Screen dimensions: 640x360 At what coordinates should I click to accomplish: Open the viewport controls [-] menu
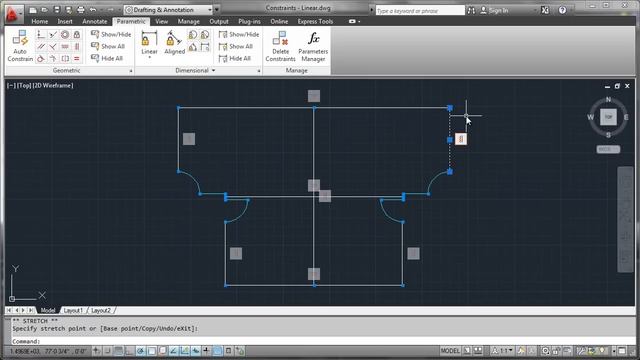point(11,86)
